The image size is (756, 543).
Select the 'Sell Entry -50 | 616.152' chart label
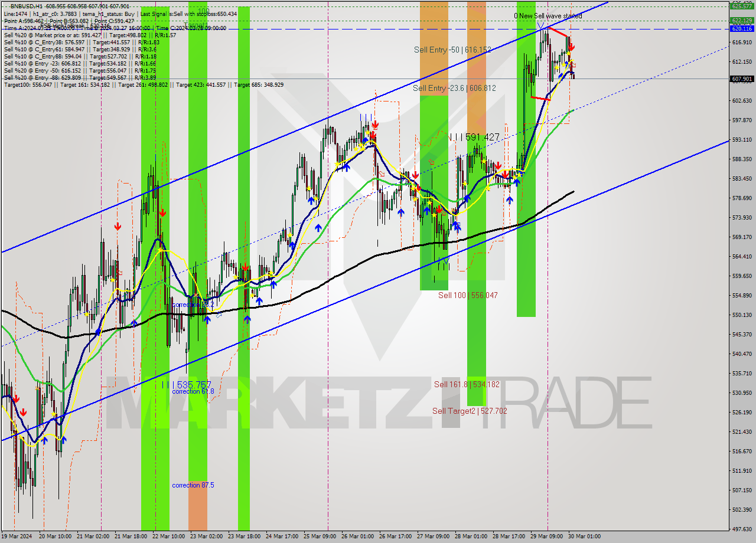point(452,50)
